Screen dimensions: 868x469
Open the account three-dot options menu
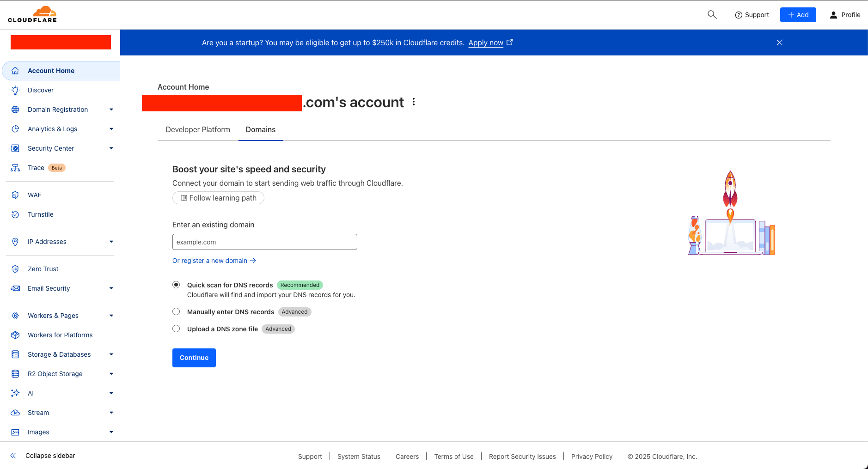point(414,102)
